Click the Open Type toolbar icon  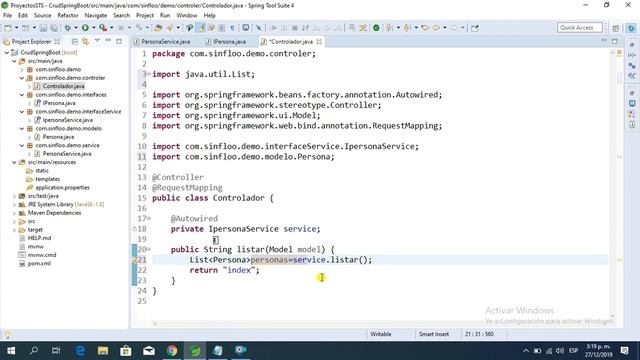(158, 28)
